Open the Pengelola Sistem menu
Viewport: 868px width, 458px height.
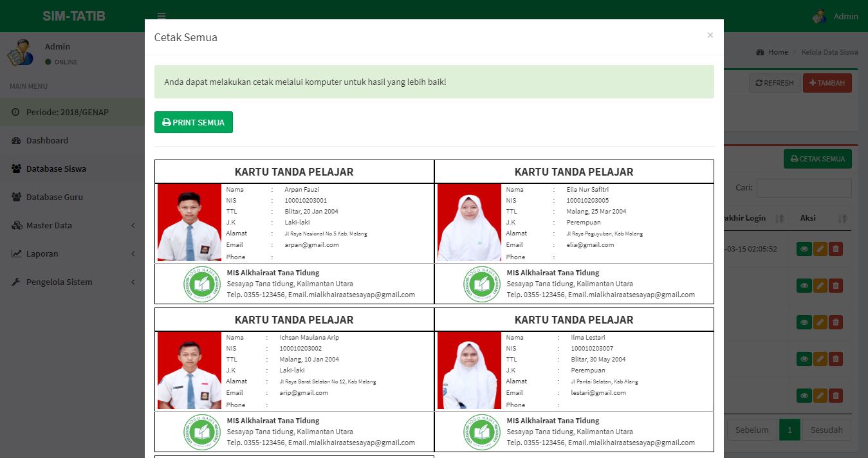click(72, 282)
